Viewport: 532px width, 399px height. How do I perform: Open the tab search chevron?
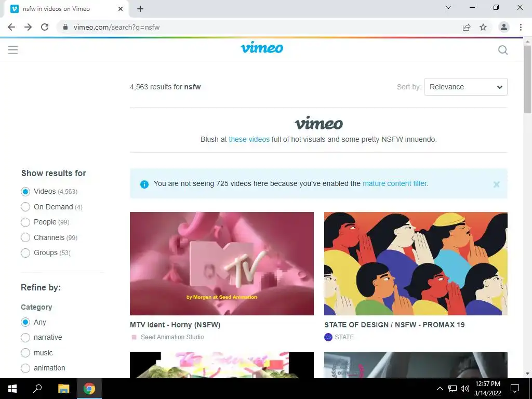tap(448, 7)
